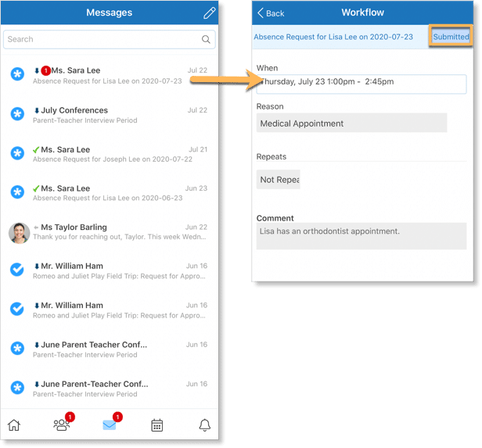The image size is (482, 448).
Task: Open Ms. Sara Lee message dated Jul 21
Action: (117, 154)
